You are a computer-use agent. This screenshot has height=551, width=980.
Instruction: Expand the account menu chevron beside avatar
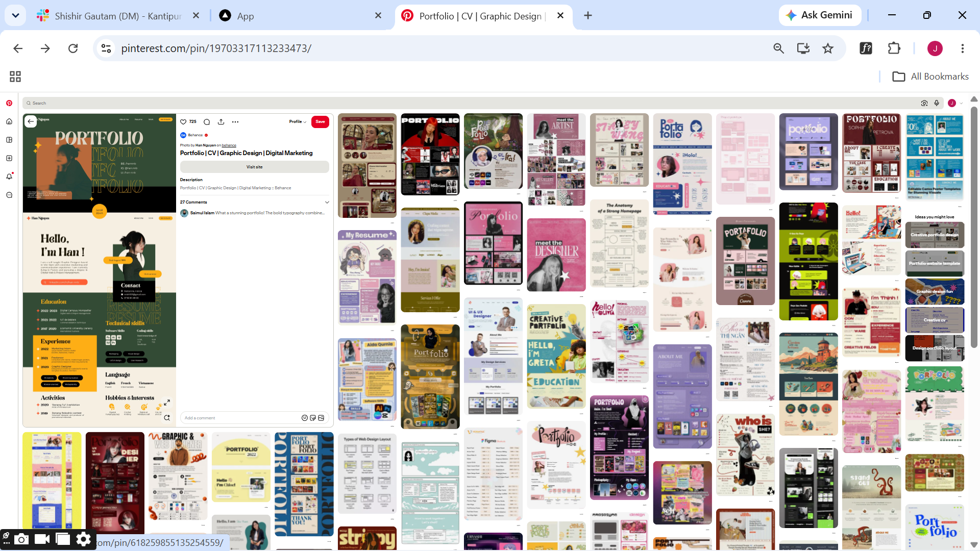point(961,103)
